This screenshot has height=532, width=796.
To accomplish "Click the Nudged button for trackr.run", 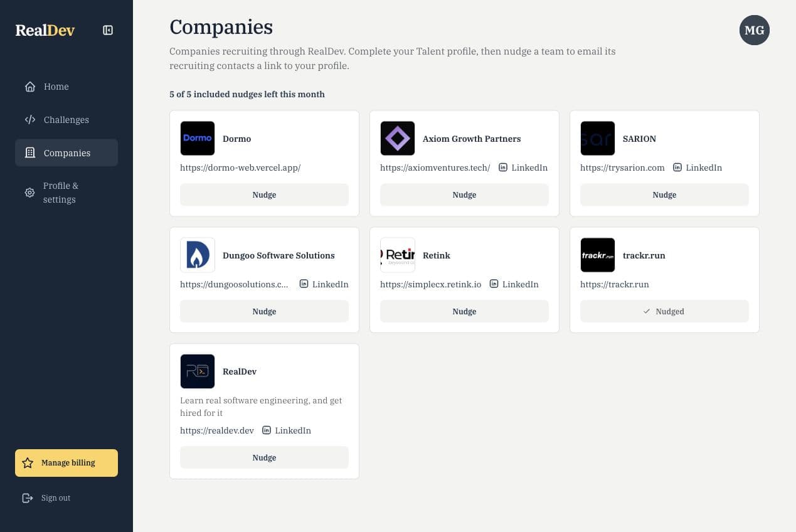I will [x=664, y=312].
